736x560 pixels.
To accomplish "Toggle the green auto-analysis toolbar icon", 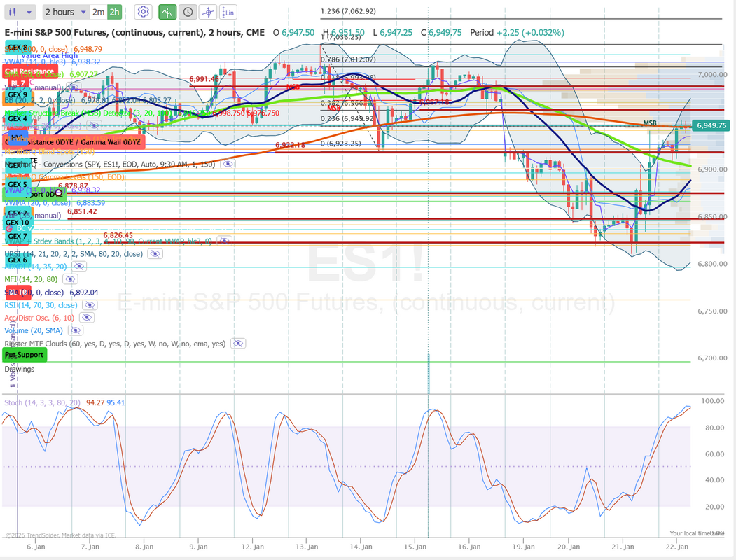I will pos(167,12).
